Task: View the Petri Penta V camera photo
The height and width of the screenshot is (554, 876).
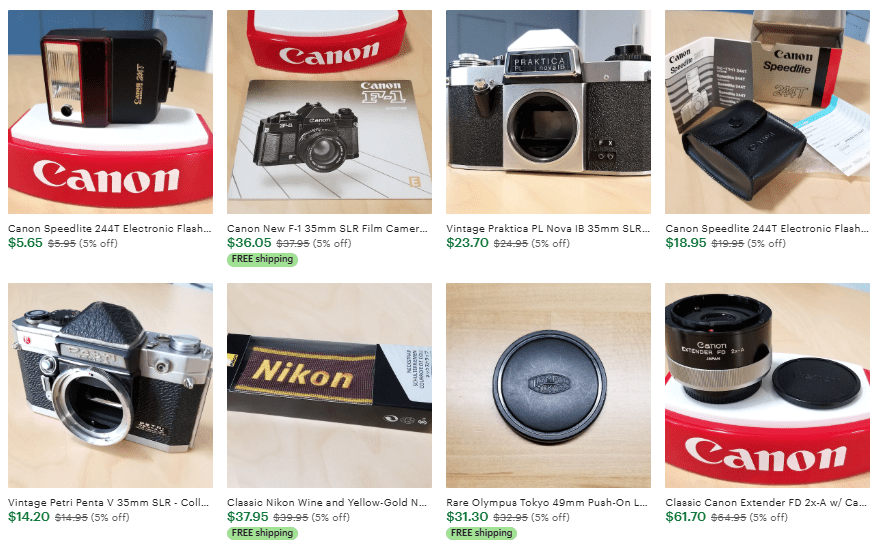Action: (x=110, y=385)
